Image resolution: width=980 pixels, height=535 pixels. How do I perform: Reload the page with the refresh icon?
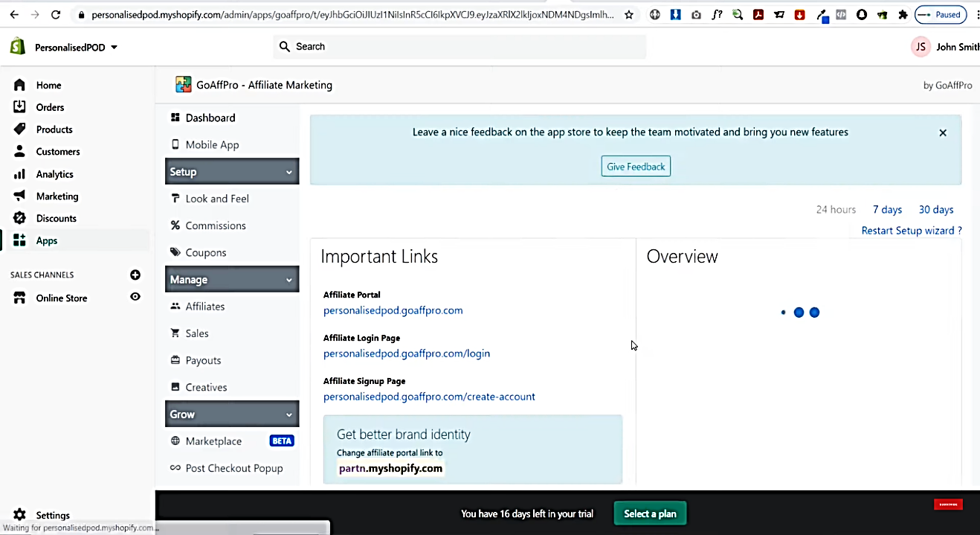tap(56, 14)
